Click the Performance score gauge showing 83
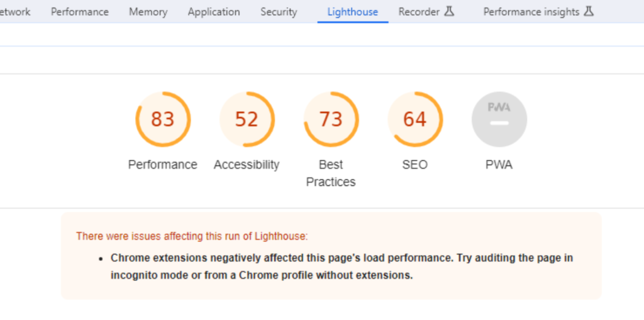 tap(163, 119)
